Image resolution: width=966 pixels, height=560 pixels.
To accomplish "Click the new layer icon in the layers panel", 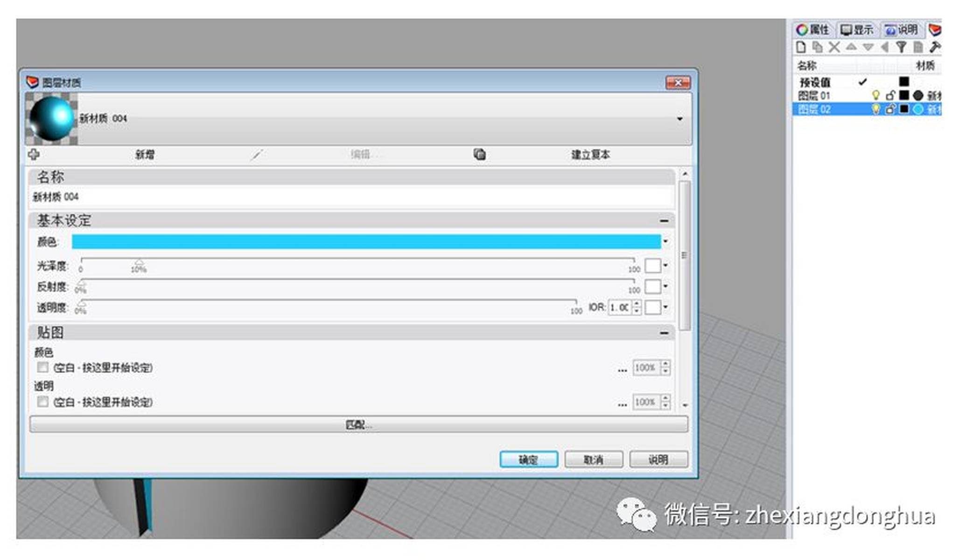I will 801,47.
